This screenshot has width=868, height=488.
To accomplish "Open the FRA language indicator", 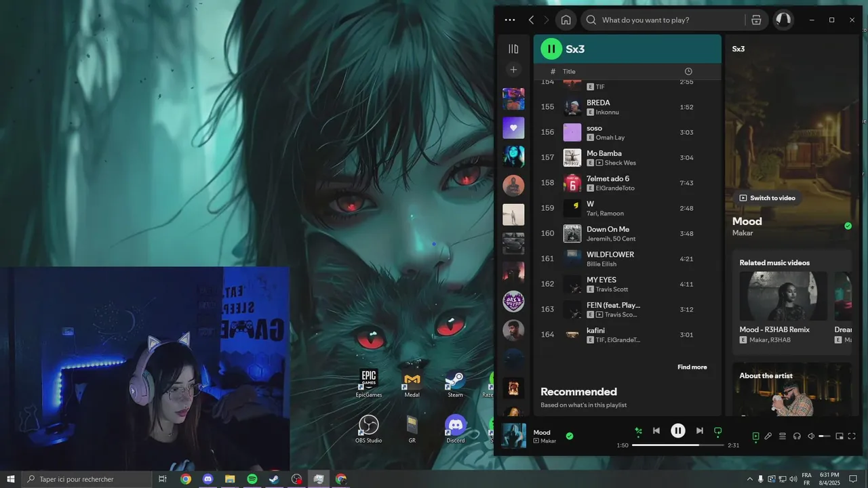I will [807, 479].
